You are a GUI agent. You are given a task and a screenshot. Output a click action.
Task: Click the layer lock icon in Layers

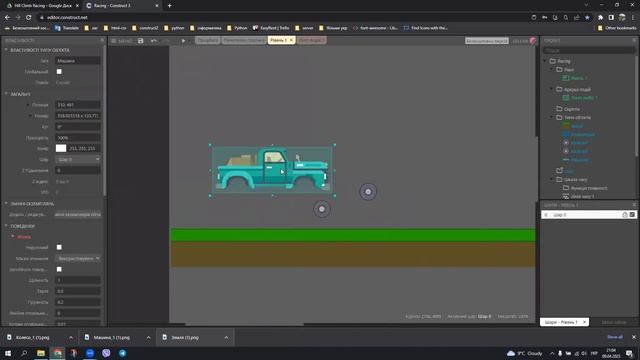[624, 215]
